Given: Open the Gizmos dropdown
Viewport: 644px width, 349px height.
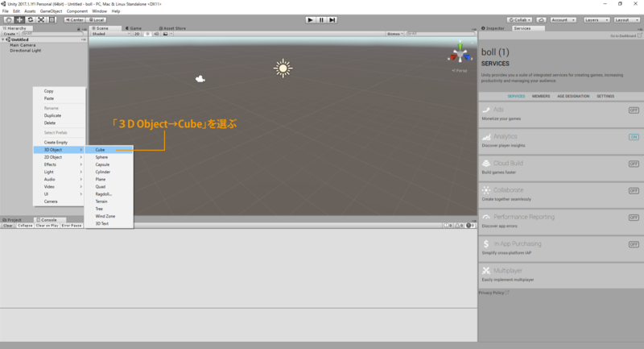Looking at the screenshot, I should pos(395,34).
